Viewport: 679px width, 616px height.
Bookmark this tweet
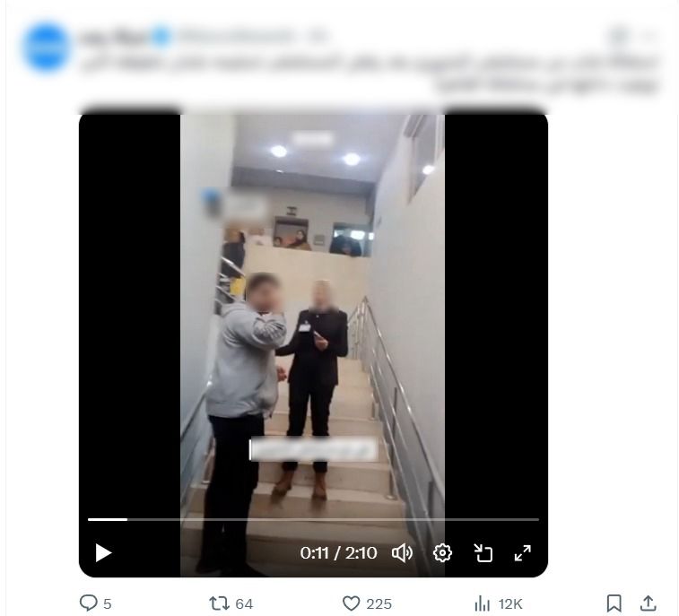[x=614, y=603]
